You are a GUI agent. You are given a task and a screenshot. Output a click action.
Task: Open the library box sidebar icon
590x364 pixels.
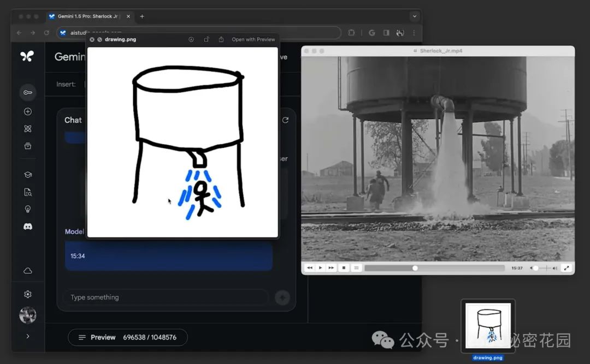tap(28, 146)
